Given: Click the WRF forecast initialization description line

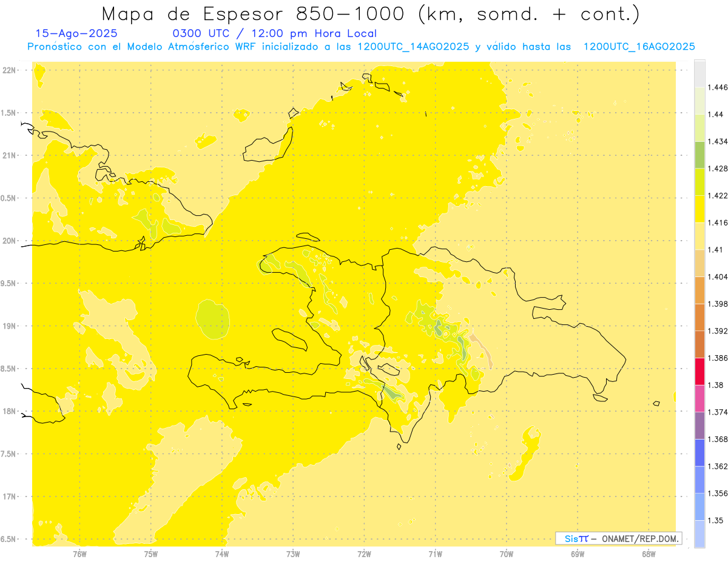Looking at the screenshot, I should pos(361,47).
